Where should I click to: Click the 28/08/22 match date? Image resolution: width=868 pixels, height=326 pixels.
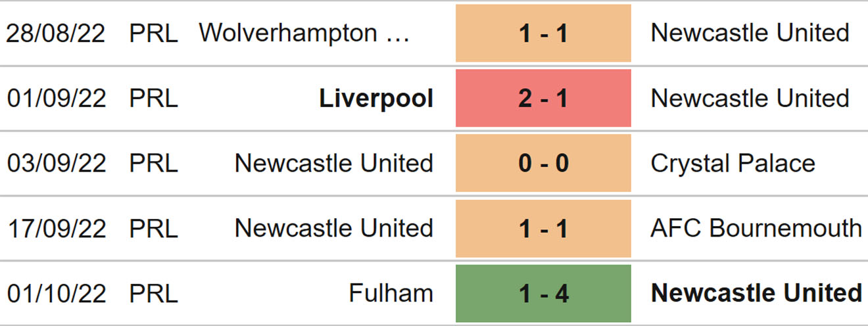pos(56,33)
